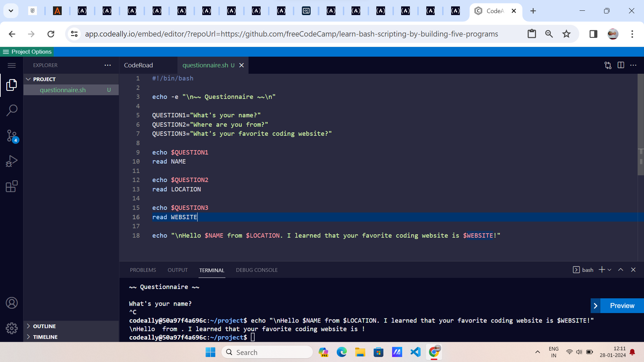The image size is (644, 362).
Task: Toggle the hamburger menu in activity bar
Action: 12,65
